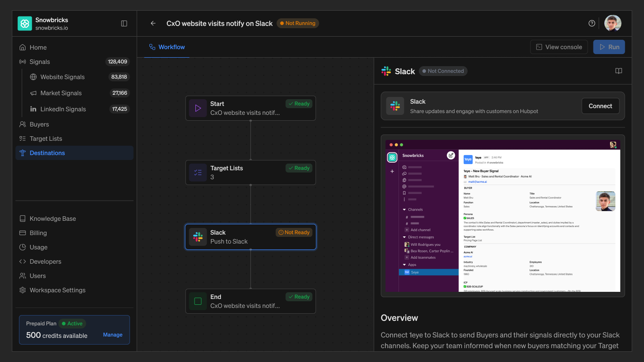This screenshot has height=362, width=644.
Task: Open Home in the sidebar
Action: click(74, 47)
